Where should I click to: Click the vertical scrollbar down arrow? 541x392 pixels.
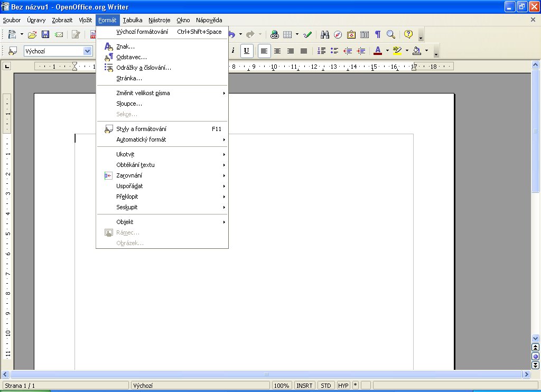[x=536, y=338]
